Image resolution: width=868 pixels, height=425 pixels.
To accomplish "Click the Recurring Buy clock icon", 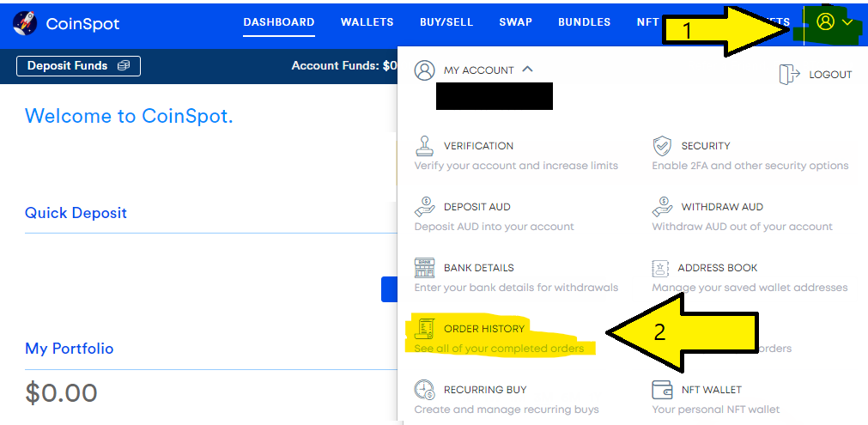I will pyautogui.click(x=425, y=390).
